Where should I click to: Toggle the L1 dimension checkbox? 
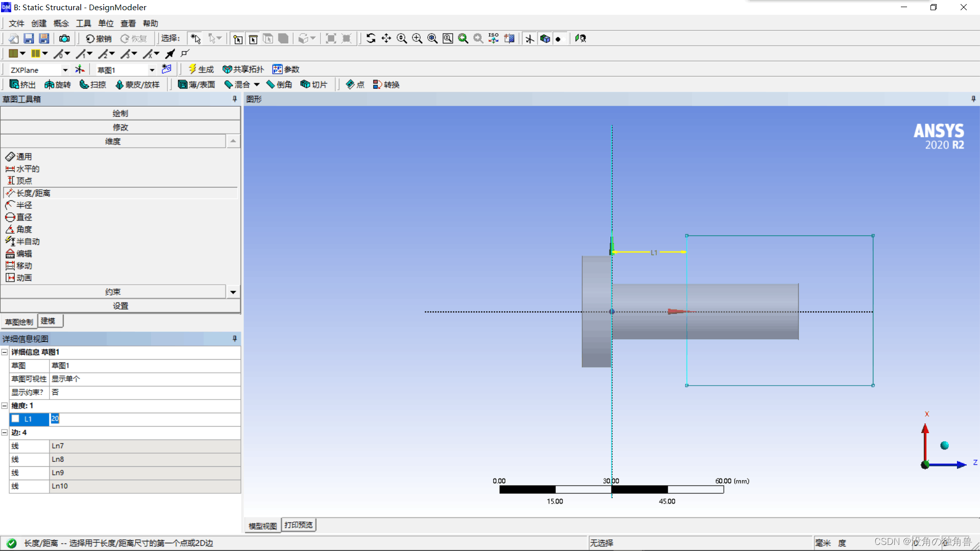coord(15,419)
